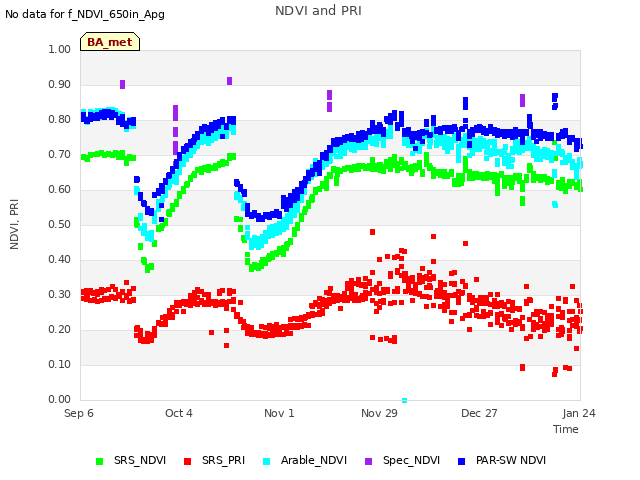Screen dimensions: 640x480
Task: Click the Dec 27 x-axis label
Action: [479, 413]
